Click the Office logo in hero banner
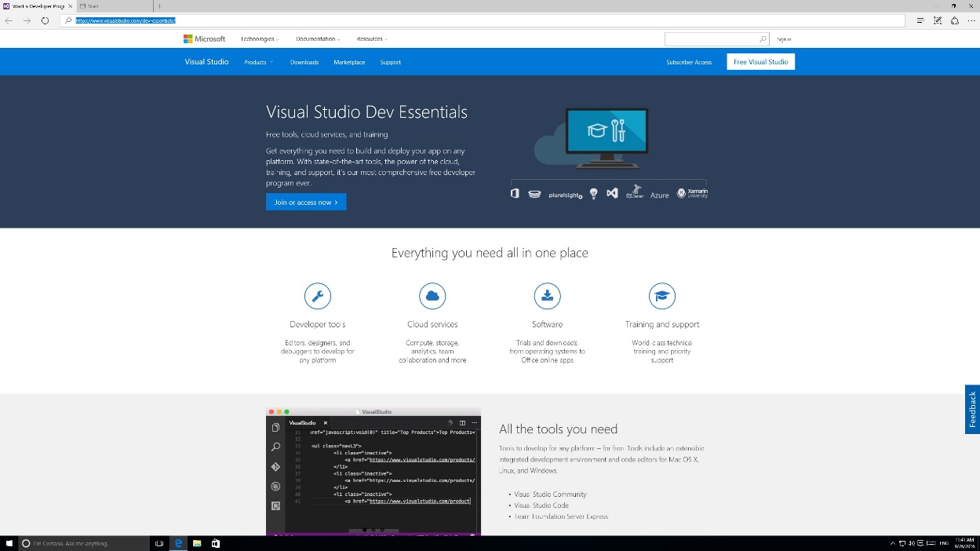The height and width of the screenshot is (551, 980). [x=515, y=193]
